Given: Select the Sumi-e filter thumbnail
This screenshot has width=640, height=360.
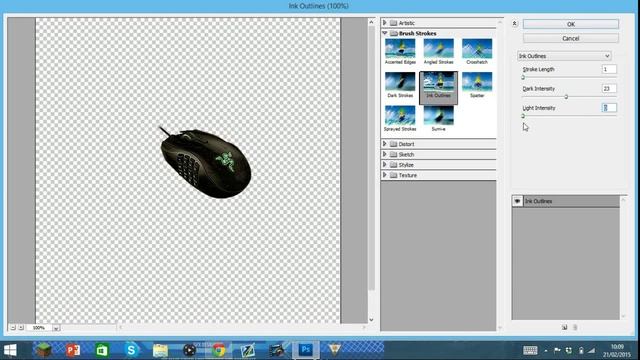Looking at the screenshot, I should [438, 118].
